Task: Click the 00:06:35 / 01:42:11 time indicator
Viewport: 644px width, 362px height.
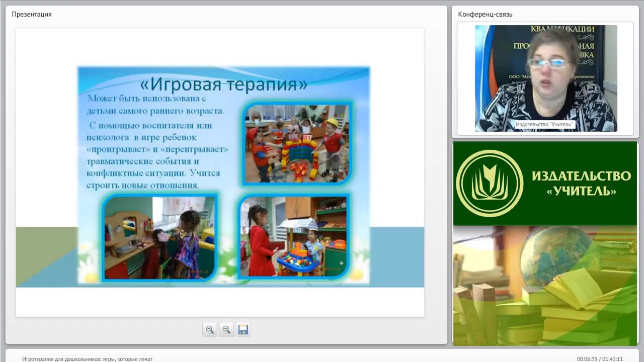Action: point(600,359)
